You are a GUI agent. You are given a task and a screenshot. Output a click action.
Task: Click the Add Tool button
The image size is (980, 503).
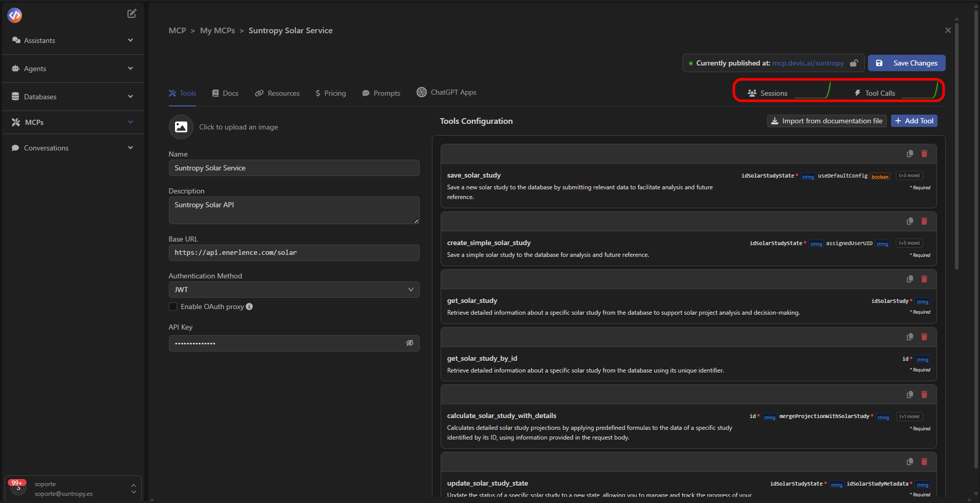(x=914, y=121)
